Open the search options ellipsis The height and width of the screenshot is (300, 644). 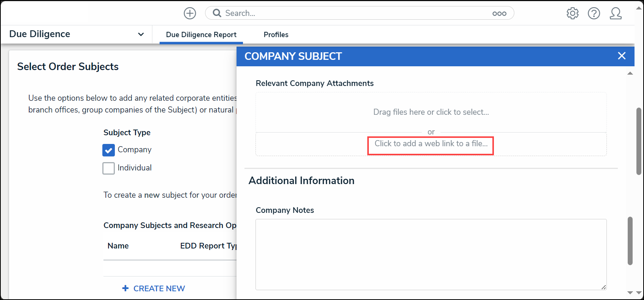499,14
